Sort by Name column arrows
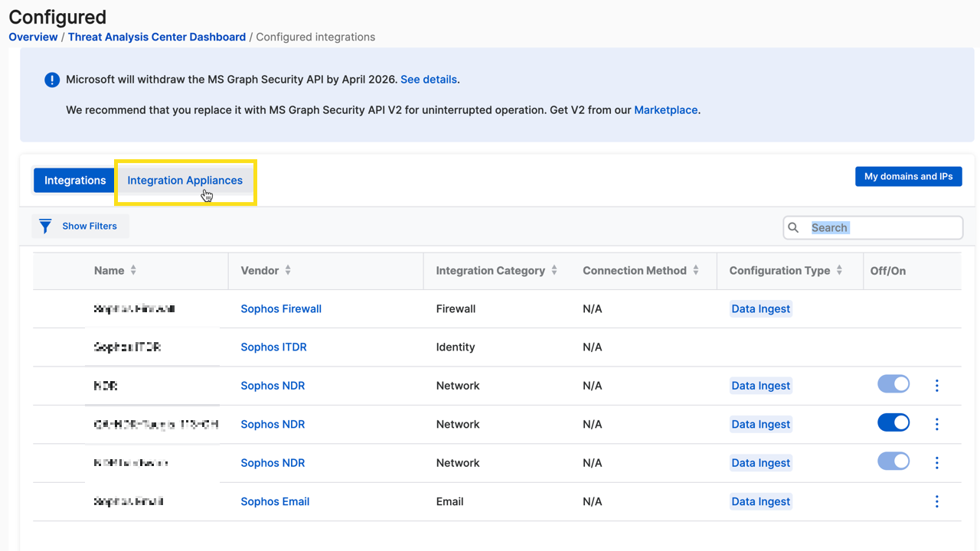 point(133,270)
